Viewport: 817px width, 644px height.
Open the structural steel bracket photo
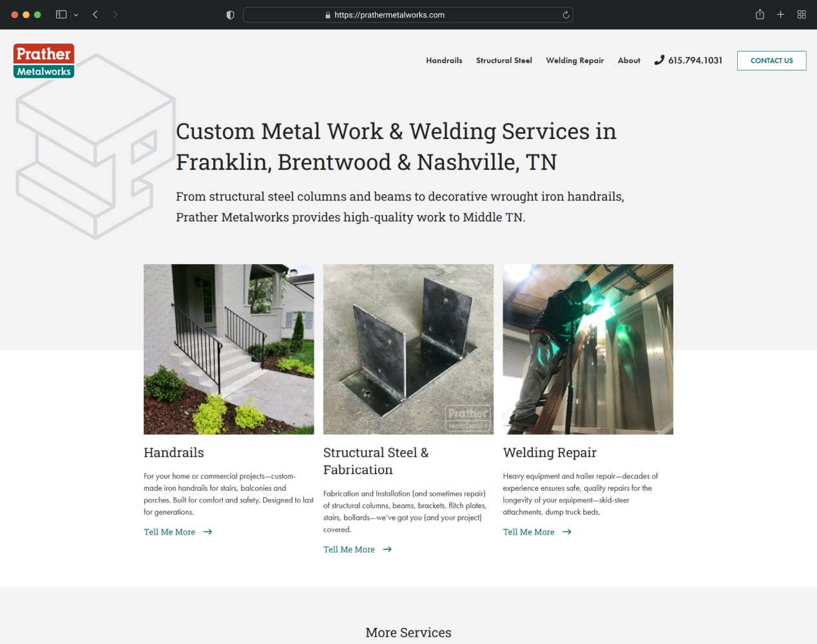(408, 349)
